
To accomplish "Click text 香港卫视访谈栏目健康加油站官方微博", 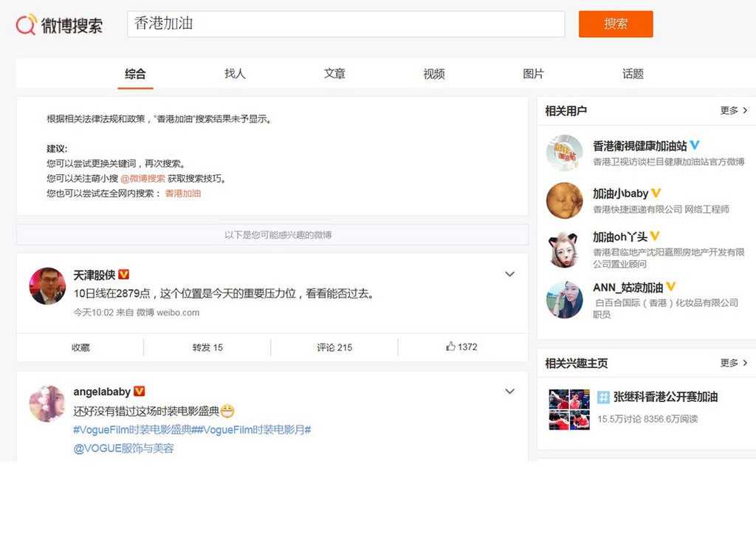I will [x=669, y=162].
